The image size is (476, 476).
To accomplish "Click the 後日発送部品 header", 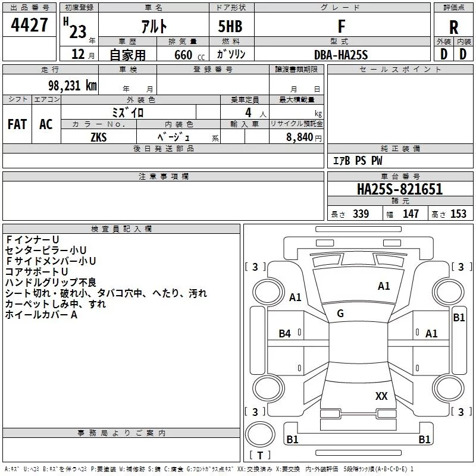I will click(164, 148).
